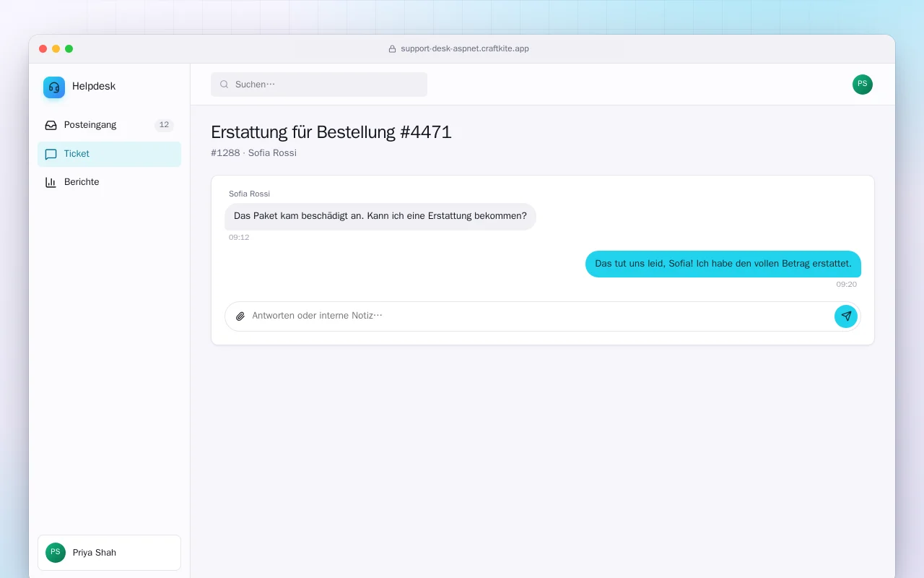Click the agent reply message bubble
924x578 pixels.
click(x=723, y=264)
